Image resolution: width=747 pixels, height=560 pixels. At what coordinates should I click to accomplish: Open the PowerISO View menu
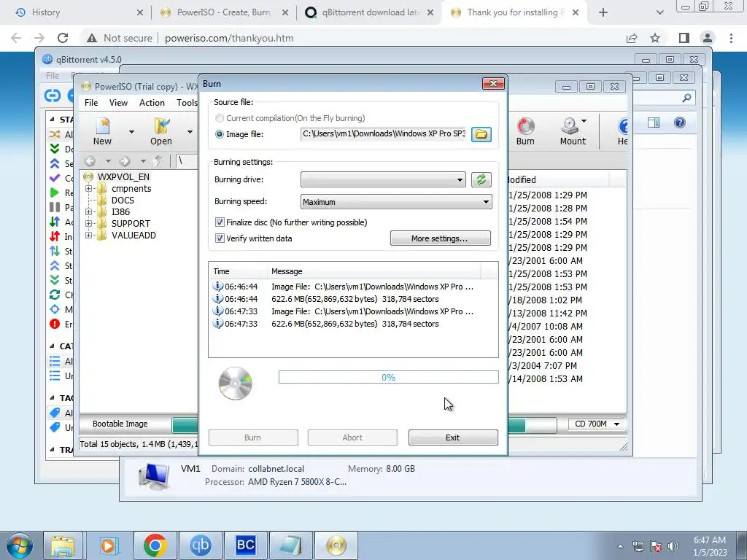pos(118,103)
